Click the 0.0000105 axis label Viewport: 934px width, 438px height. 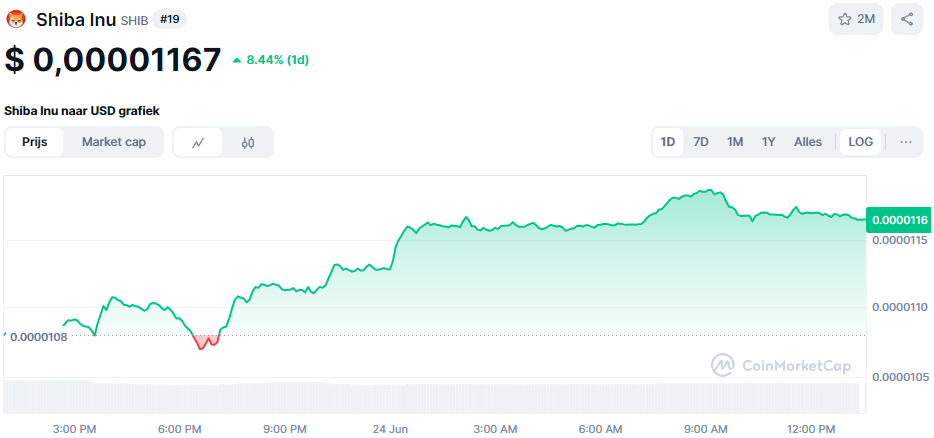coord(900,377)
